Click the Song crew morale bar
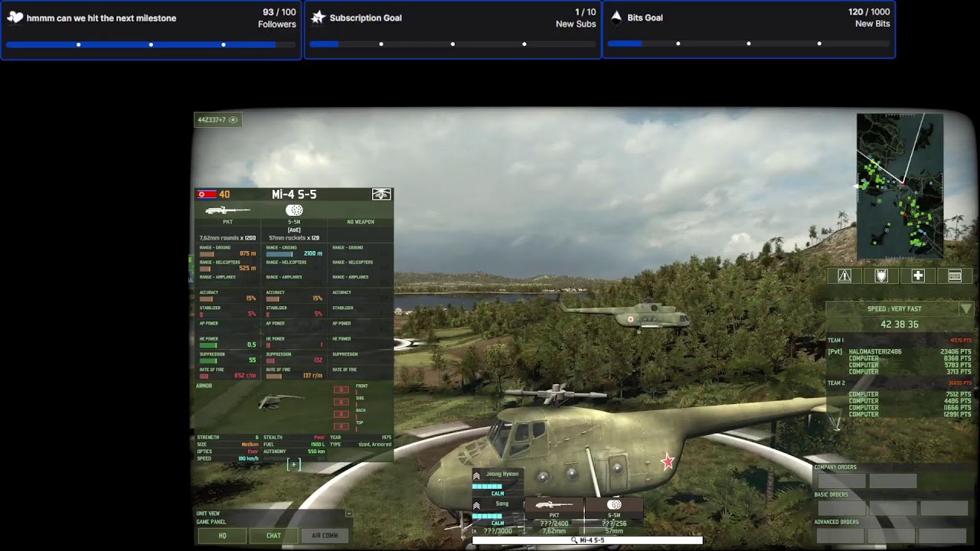Image resolution: width=980 pixels, height=551 pixels. 488,516
